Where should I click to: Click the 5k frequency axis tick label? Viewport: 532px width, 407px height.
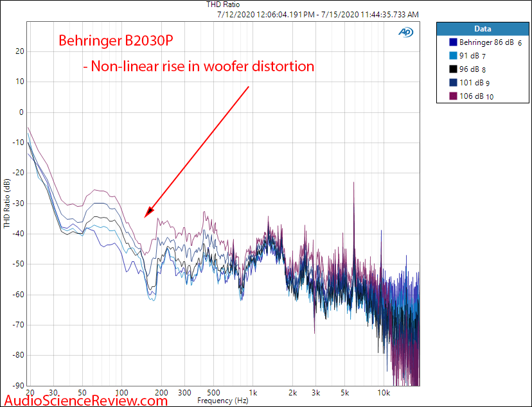pyautogui.click(x=345, y=393)
